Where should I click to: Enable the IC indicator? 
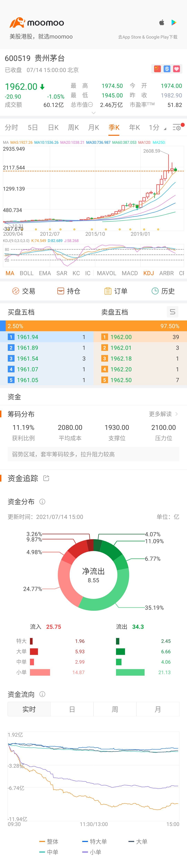point(88,273)
